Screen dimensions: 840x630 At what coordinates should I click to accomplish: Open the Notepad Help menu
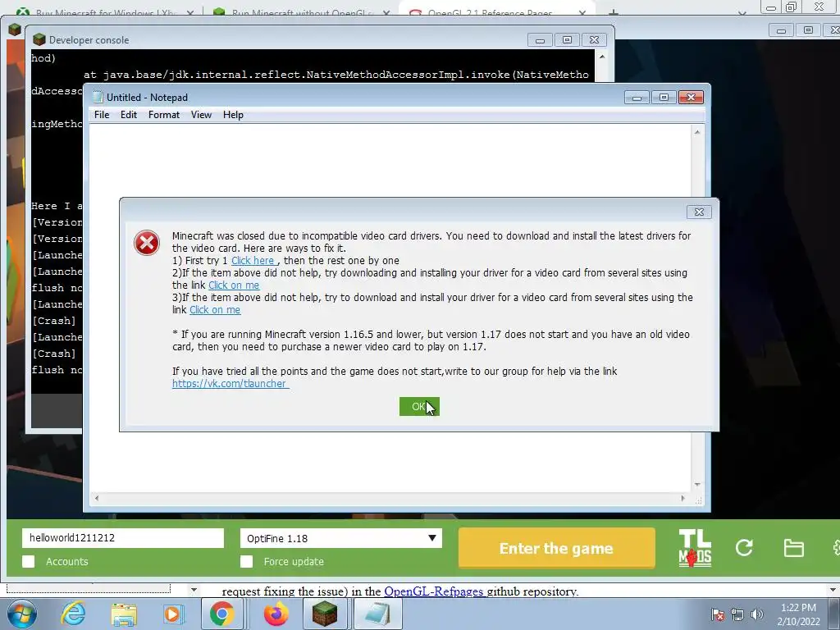tap(233, 115)
